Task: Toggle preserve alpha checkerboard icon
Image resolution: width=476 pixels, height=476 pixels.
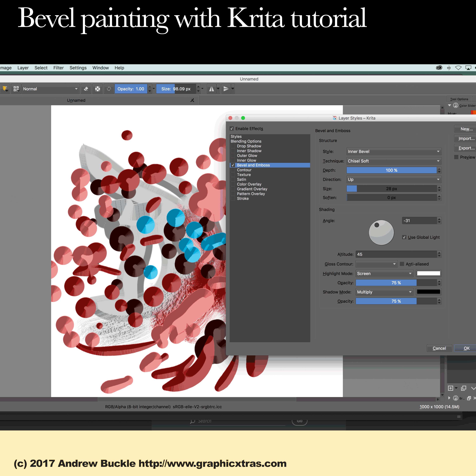Action: [x=98, y=89]
